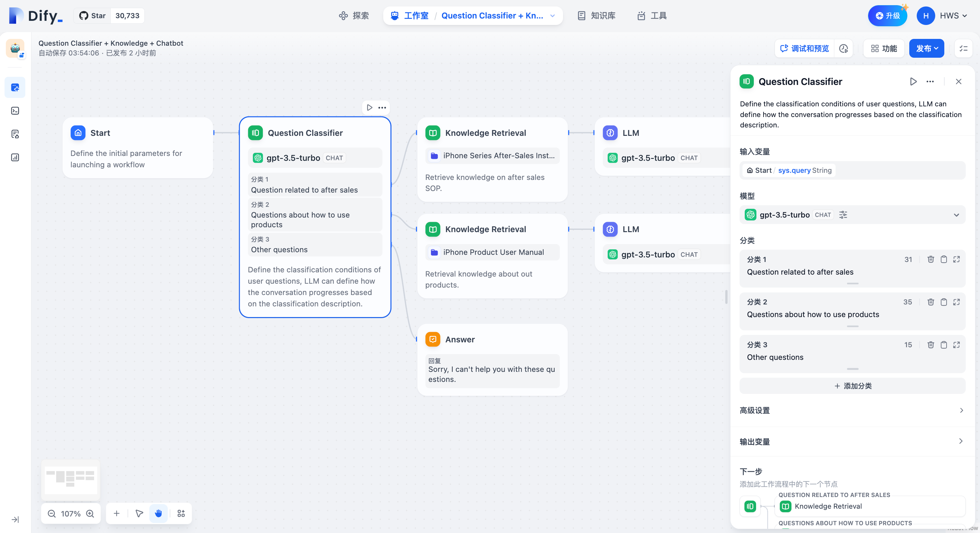Click the 添加分类 button
The width and height of the screenshot is (980, 533).
pos(852,386)
